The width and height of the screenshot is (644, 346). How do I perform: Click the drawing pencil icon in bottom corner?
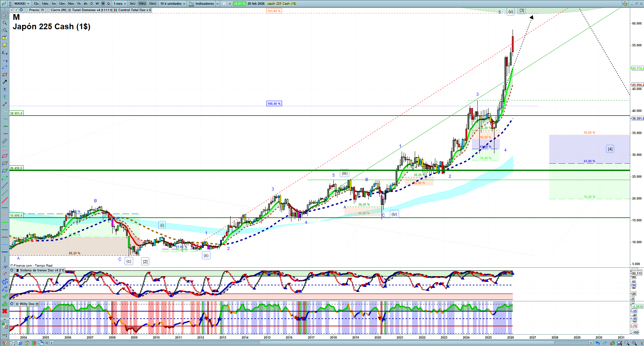(x=5, y=343)
